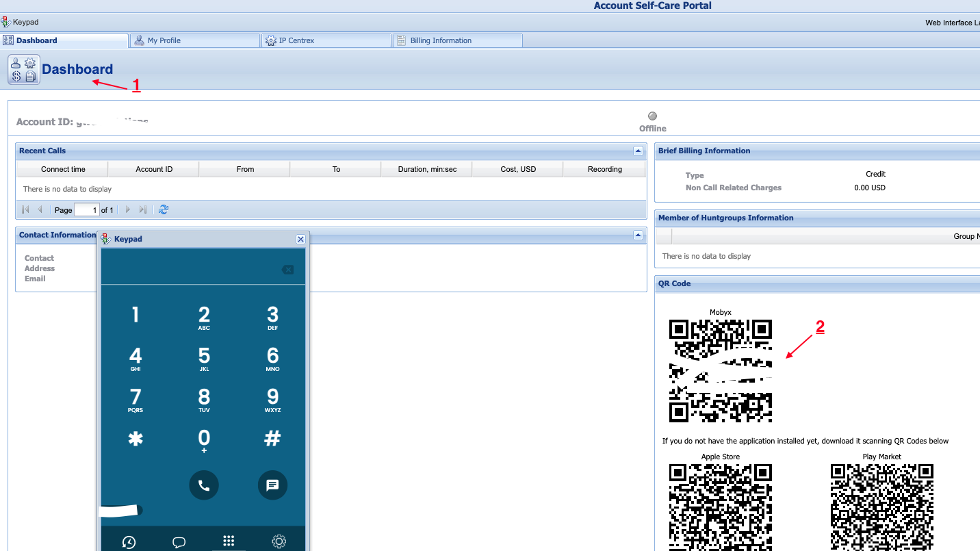980x551 pixels.
Task: Go to last page of Recent Calls
Action: [143, 209]
